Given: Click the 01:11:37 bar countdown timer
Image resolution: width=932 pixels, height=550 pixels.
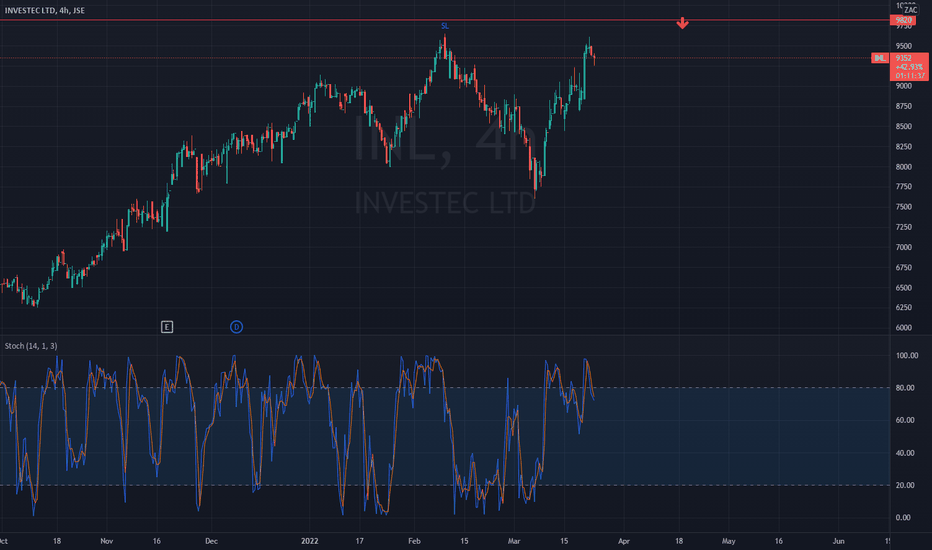Looking at the screenshot, I should point(909,76).
